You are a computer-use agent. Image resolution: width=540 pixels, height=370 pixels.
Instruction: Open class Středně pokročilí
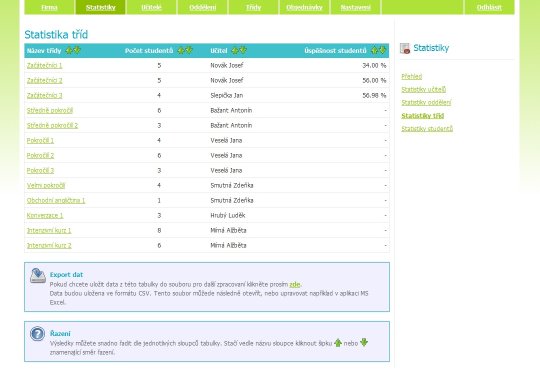click(50, 111)
